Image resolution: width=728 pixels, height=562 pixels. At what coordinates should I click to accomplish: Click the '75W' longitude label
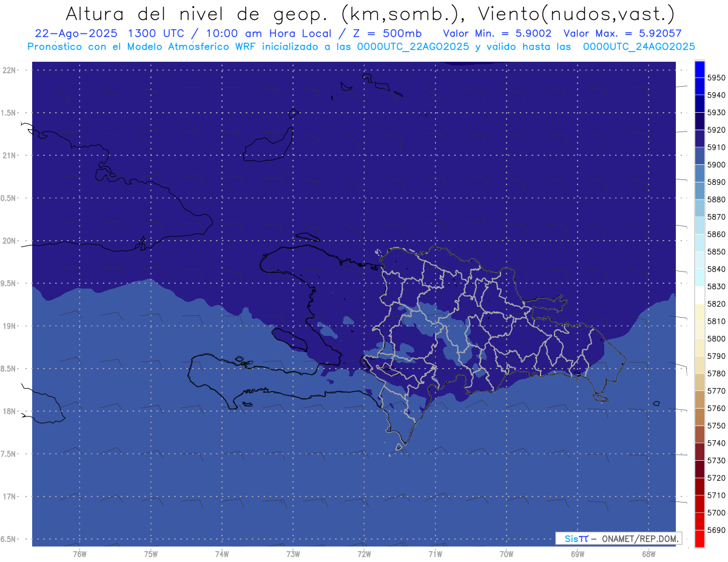(151, 554)
